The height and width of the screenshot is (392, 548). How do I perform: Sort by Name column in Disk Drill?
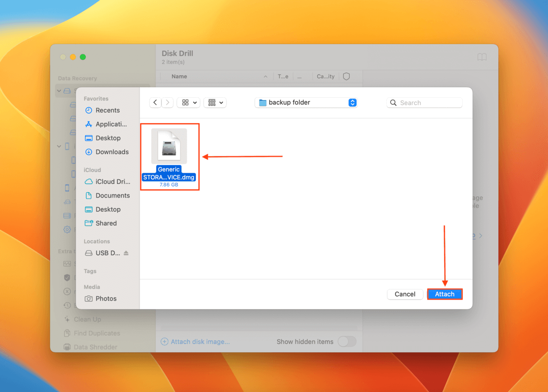(x=179, y=77)
